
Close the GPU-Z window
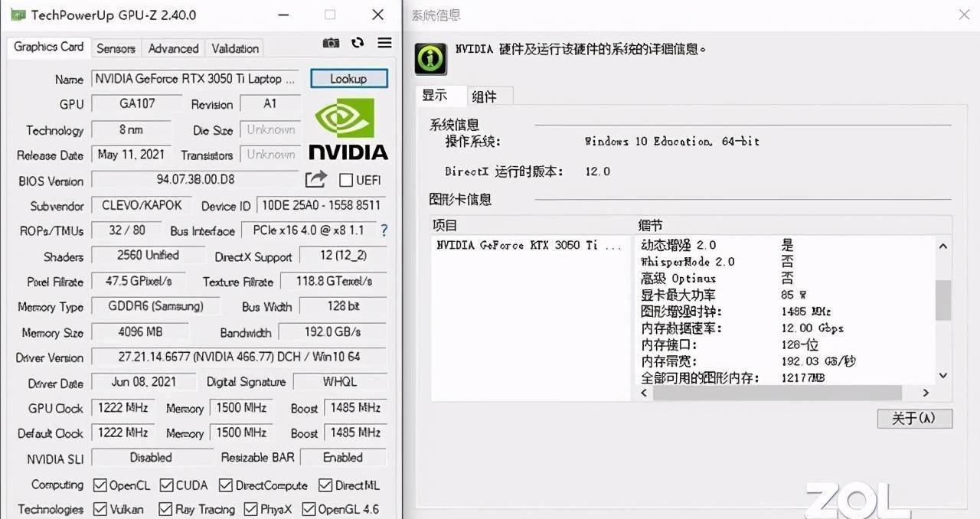pyautogui.click(x=377, y=15)
